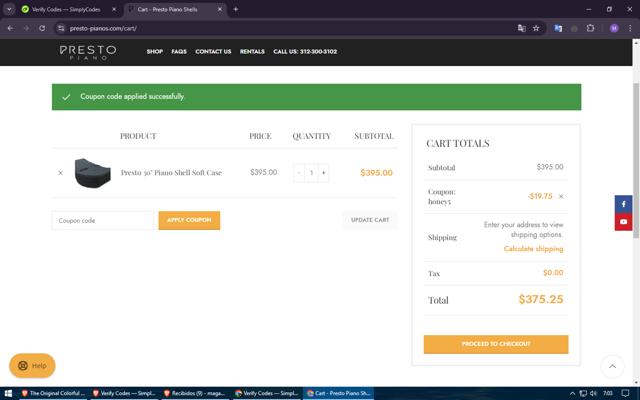Close the Cart - Presto Piano tab

point(220,9)
